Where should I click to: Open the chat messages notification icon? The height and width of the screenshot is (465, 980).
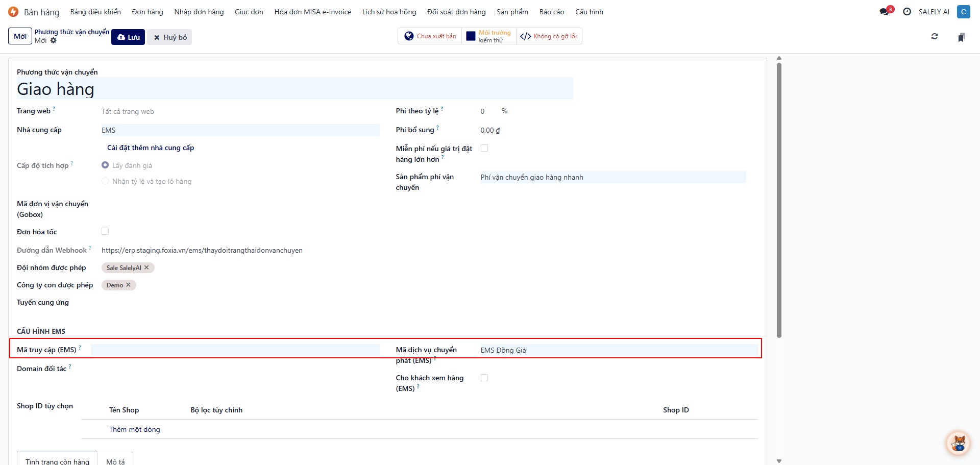[885, 12]
